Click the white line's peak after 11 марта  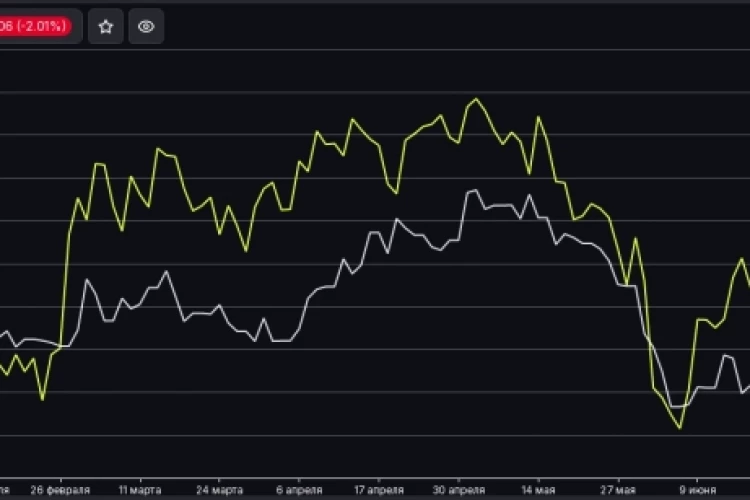166,272
